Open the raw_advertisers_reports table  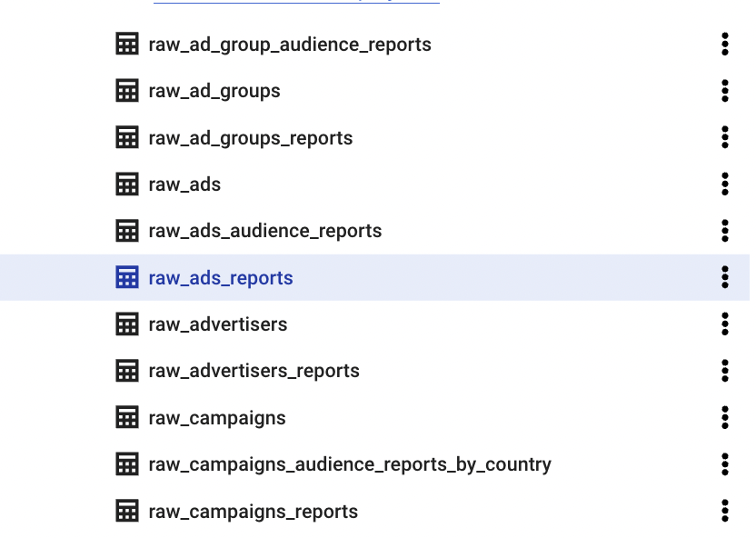click(254, 371)
